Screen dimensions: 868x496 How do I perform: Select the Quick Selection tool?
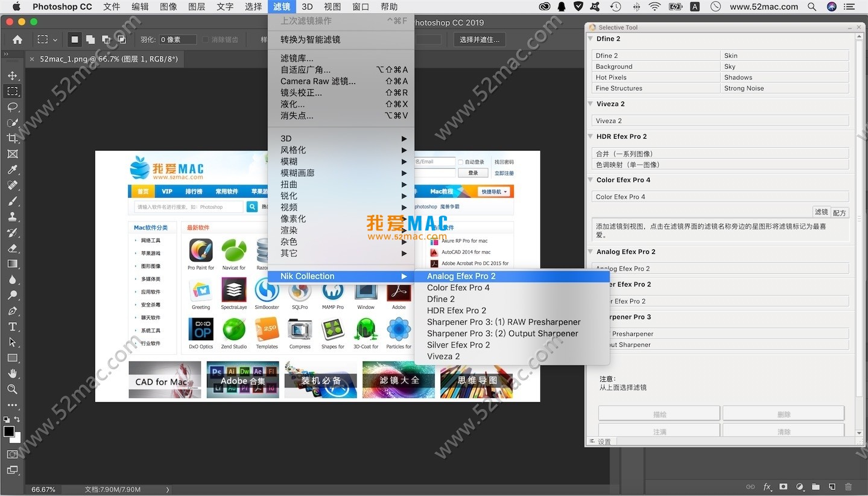(x=12, y=122)
